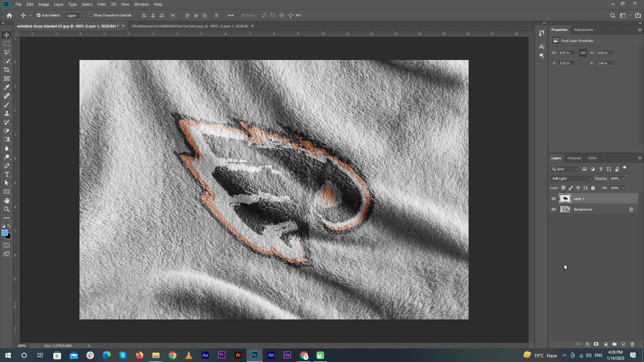Viewport: 644px width, 362px height.
Task: Filter layers by type layer icon
Action: click(x=601, y=169)
